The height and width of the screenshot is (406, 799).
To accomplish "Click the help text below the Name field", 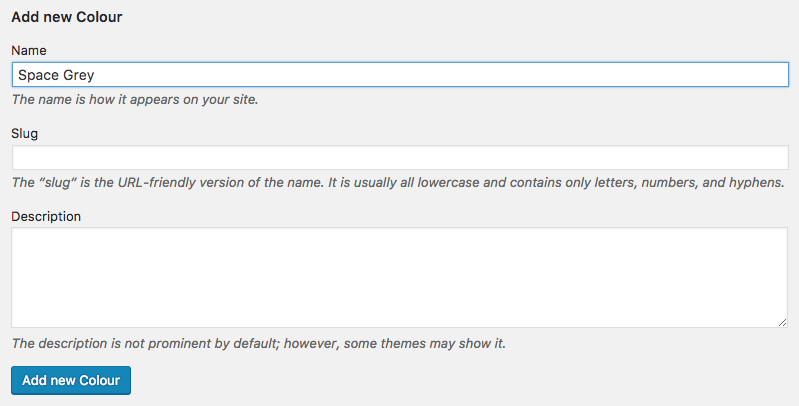I will (x=135, y=100).
